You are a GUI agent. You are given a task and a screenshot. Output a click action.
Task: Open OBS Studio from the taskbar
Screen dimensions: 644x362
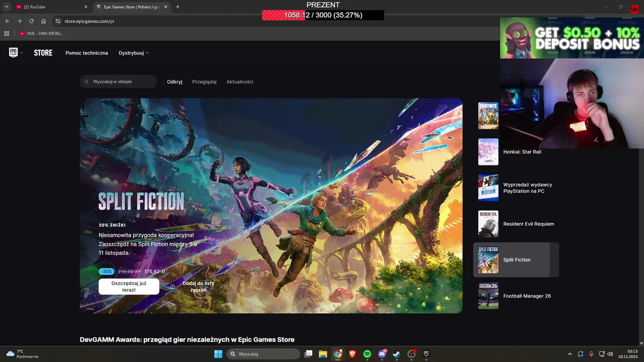coord(412,354)
